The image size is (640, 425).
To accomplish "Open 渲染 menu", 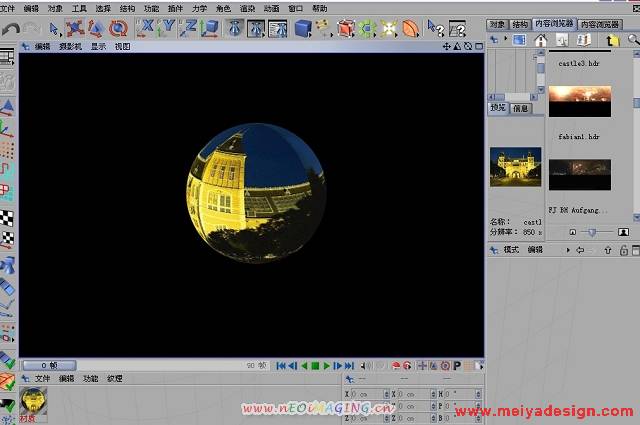I will [x=247, y=8].
